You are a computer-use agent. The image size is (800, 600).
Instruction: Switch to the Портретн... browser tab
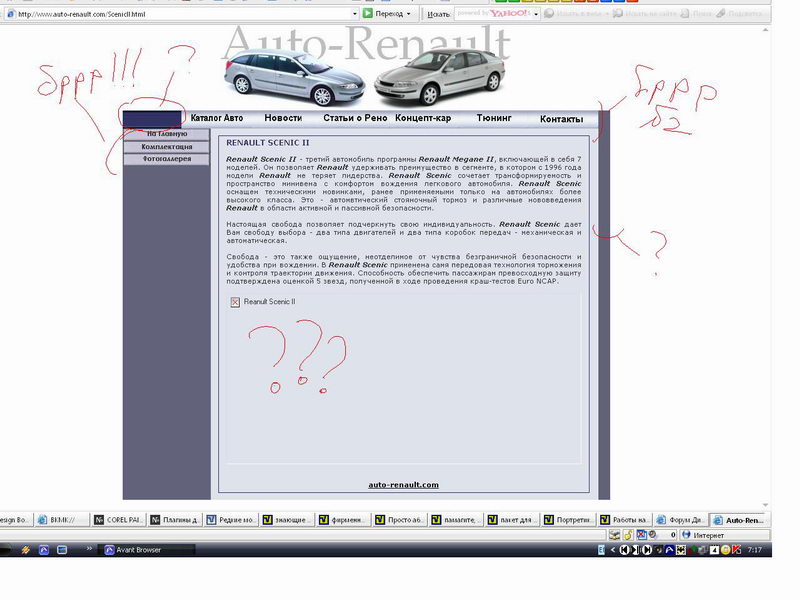coord(567,520)
